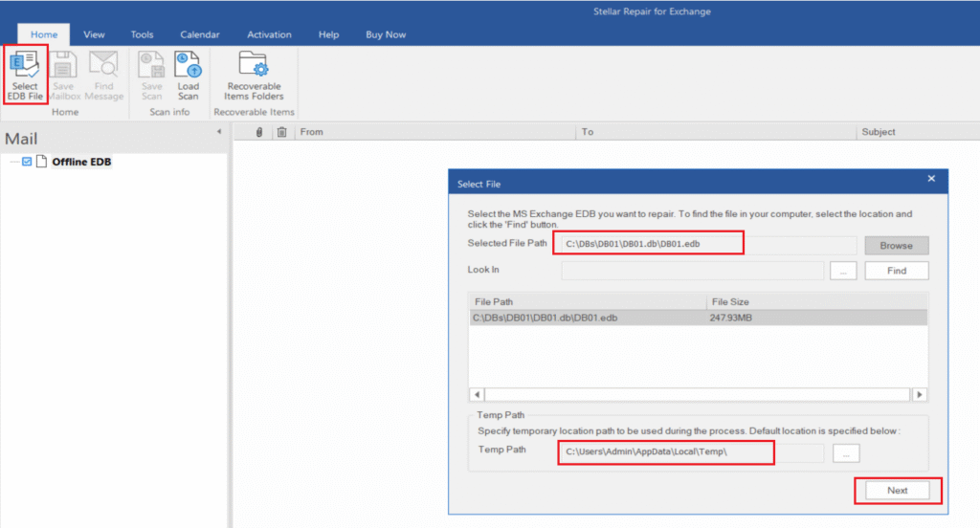Close the Select File dialog
The image size is (980, 528).
point(931,179)
